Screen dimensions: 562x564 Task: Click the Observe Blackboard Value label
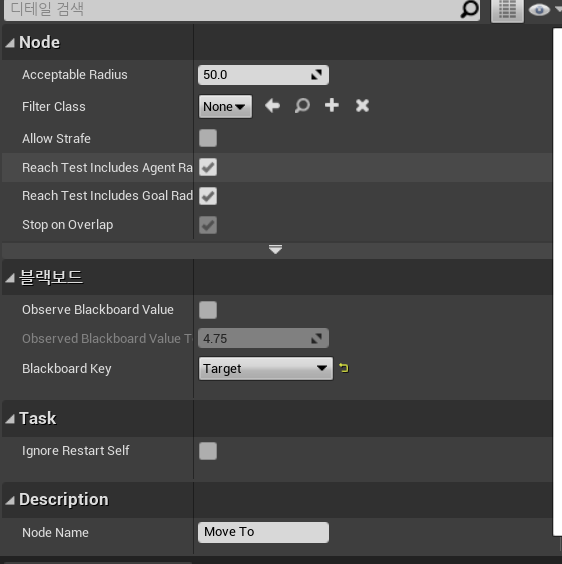click(98, 310)
